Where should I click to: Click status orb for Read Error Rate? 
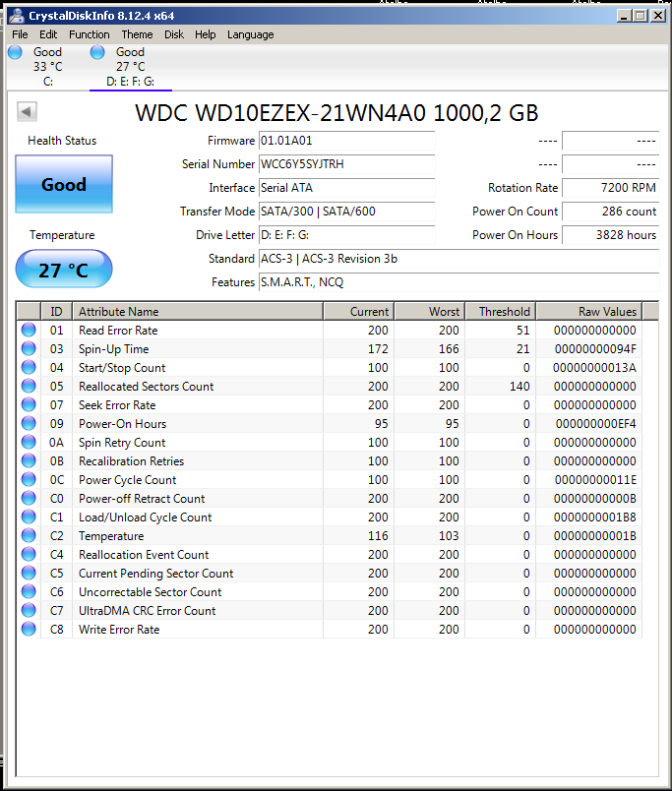click(x=29, y=330)
